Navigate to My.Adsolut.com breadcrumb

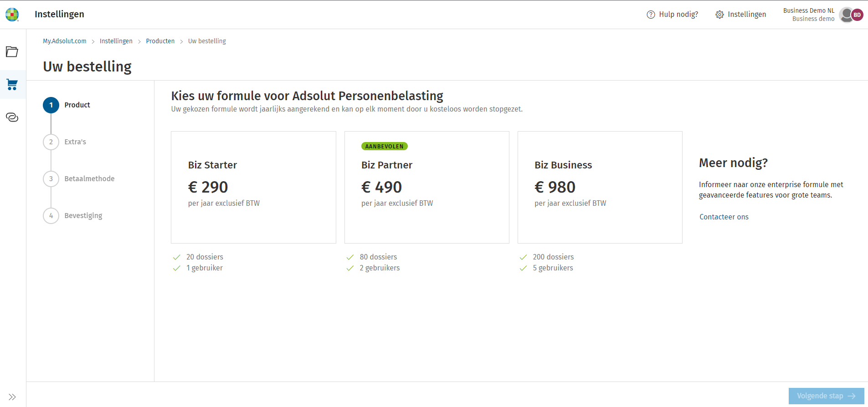64,41
